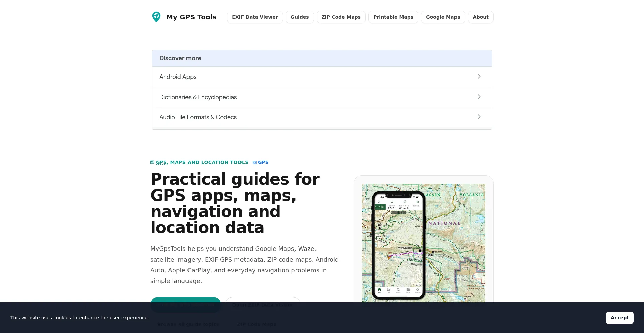Select Printable Maps nav button
Screen dimensions: 644x333
coord(393,17)
